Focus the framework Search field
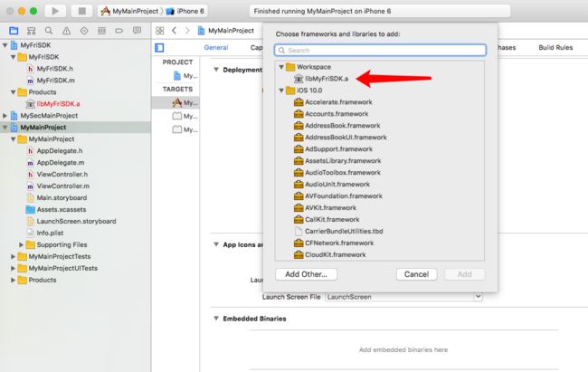Viewport: 588px width, 372px height. tap(380, 51)
